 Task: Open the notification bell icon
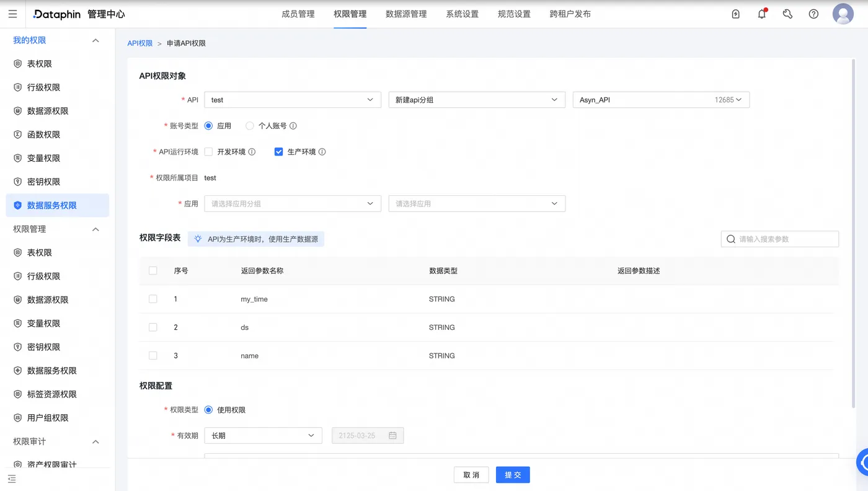[762, 14]
